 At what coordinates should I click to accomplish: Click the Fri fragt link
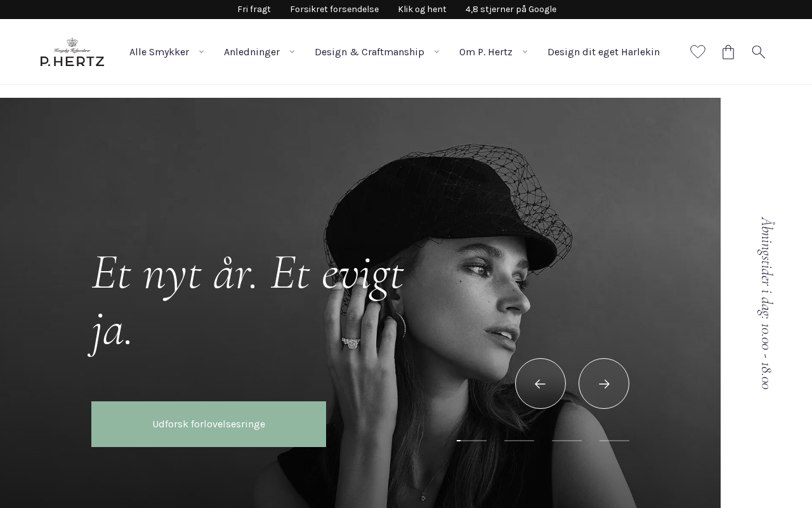pos(254,10)
